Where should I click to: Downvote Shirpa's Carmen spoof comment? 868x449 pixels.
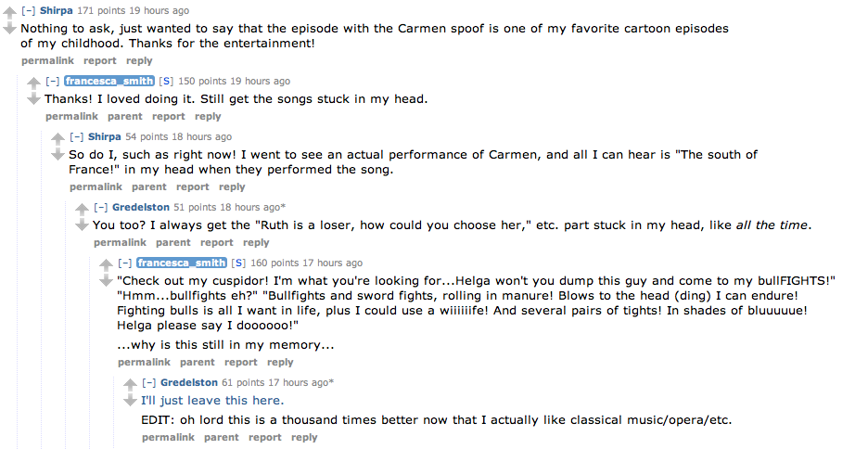pyautogui.click(x=9, y=28)
